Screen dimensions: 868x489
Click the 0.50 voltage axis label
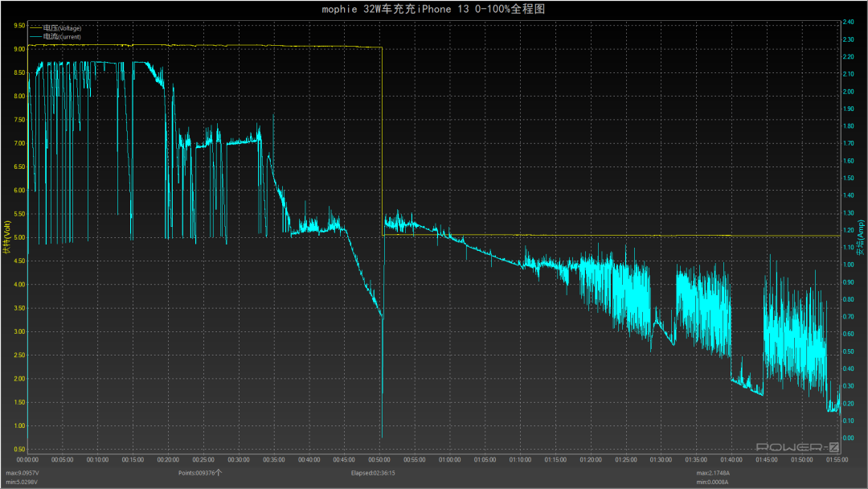(18, 450)
